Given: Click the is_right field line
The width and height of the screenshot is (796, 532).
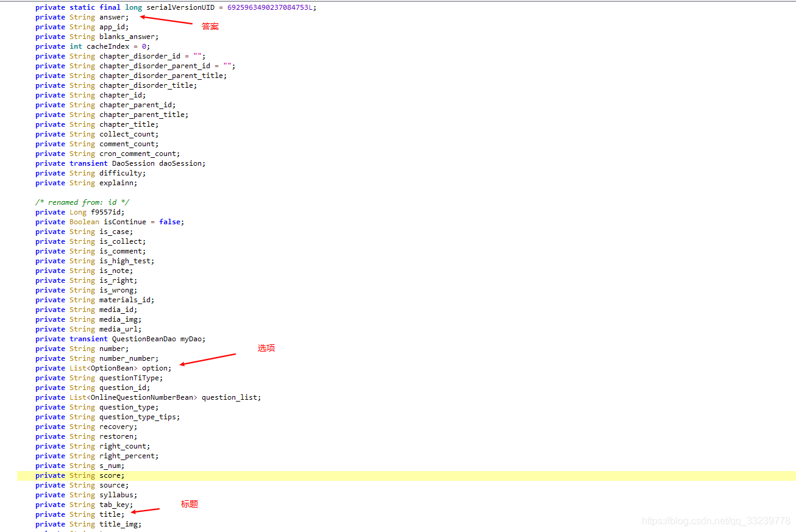Looking at the screenshot, I should [87, 280].
